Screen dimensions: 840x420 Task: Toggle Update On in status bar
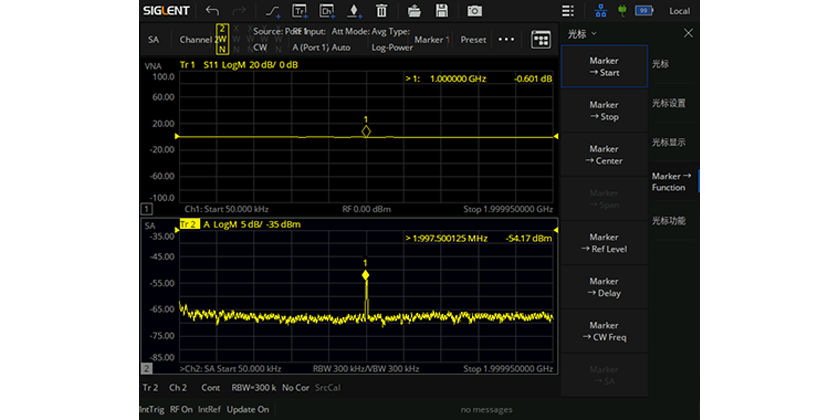click(x=248, y=409)
